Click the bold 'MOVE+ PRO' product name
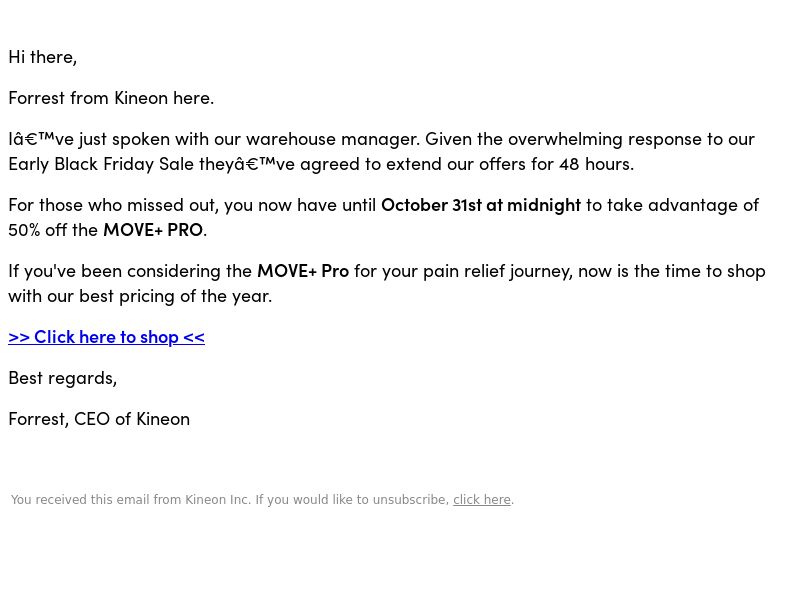Viewport: 800px width, 600px height. [x=153, y=230]
